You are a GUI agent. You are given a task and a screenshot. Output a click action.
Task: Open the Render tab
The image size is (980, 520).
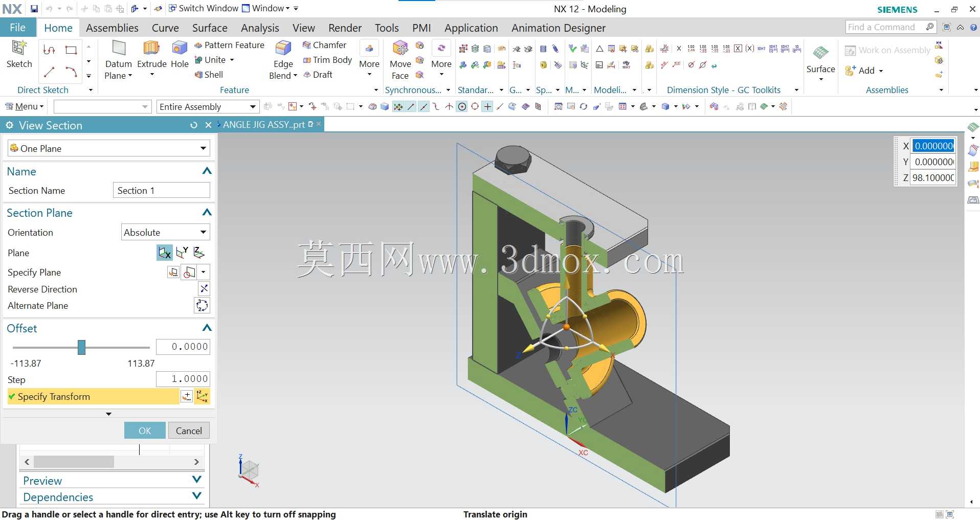coord(345,28)
